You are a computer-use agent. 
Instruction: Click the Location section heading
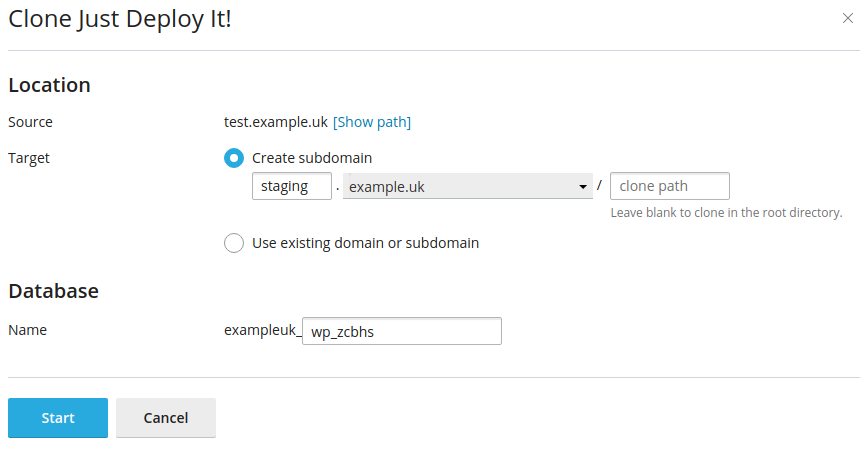(x=49, y=85)
